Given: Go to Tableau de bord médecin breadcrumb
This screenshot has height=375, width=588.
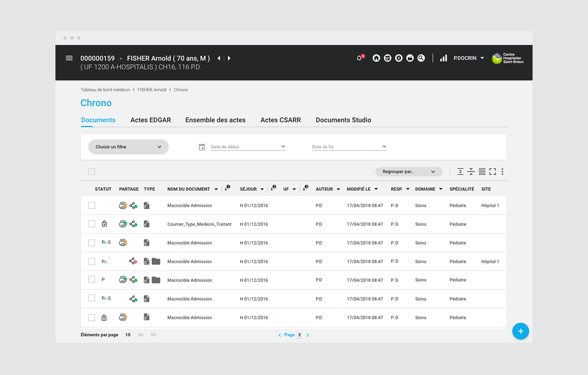Looking at the screenshot, I should (x=105, y=90).
